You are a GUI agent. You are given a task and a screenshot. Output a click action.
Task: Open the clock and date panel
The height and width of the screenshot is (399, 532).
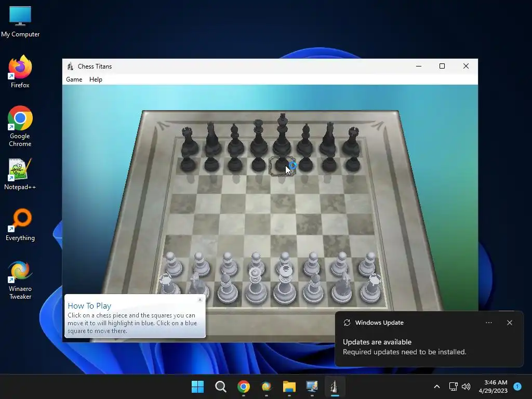pos(493,387)
